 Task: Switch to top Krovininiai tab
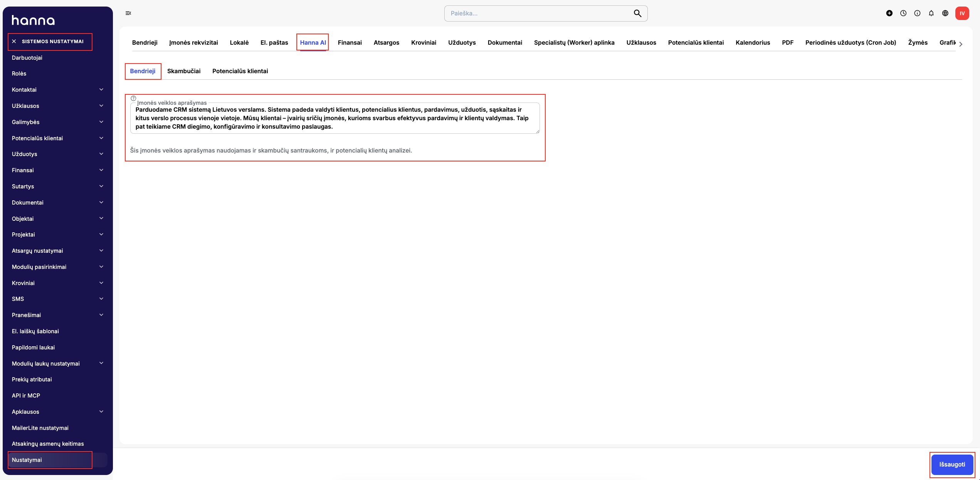coord(424,42)
